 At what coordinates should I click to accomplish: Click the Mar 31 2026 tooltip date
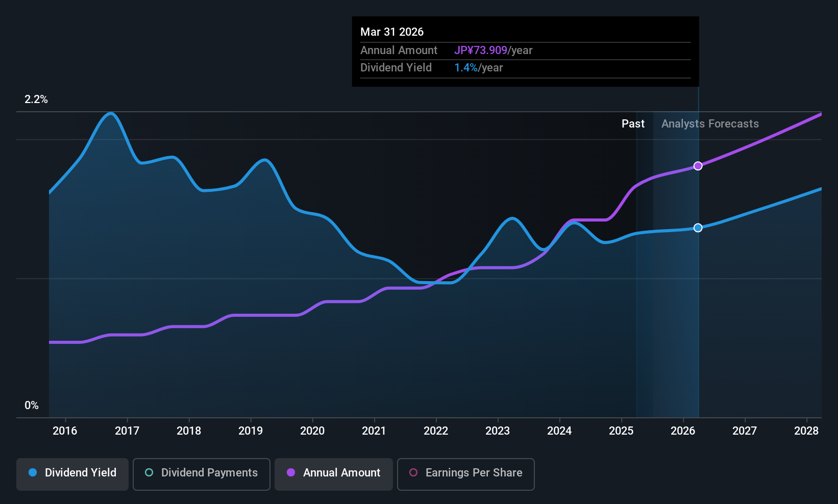[x=392, y=32]
